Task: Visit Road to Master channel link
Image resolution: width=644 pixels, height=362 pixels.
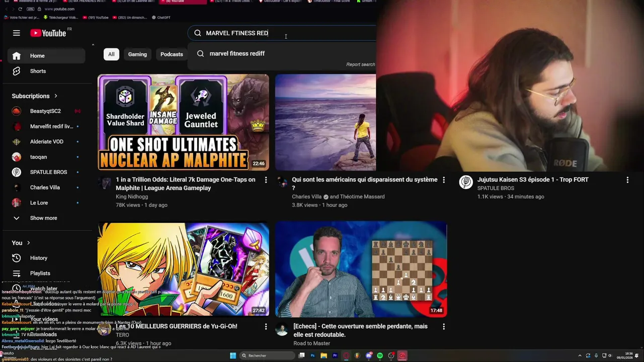Action: (312, 343)
